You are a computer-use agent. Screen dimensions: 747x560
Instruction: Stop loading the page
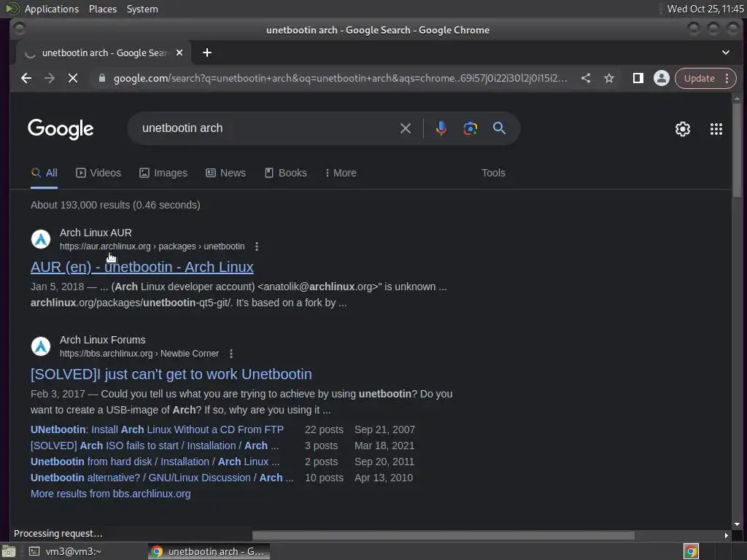(73, 78)
